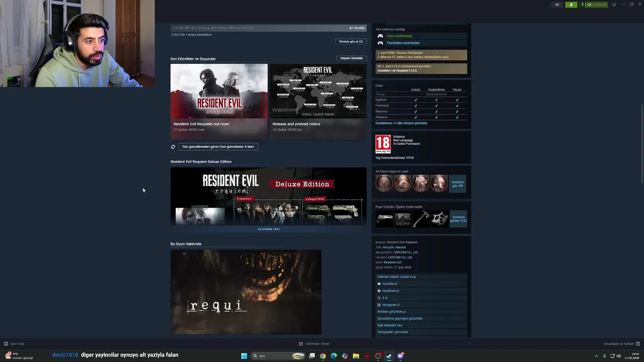This screenshot has width=644, height=362.
Task: Open the Windows Start menu
Action: click(244, 356)
